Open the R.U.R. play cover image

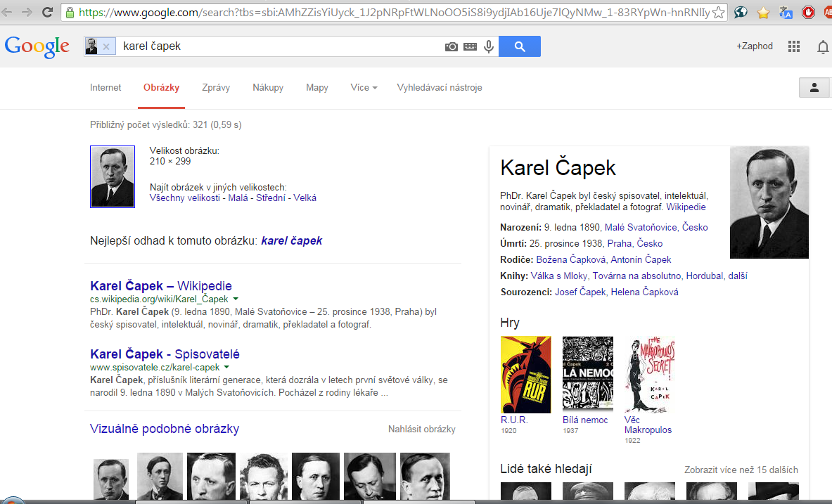coord(526,375)
